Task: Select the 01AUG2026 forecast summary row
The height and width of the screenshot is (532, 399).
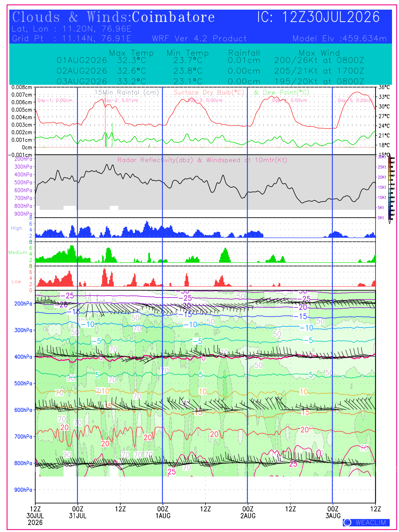Action: click(x=210, y=61)
